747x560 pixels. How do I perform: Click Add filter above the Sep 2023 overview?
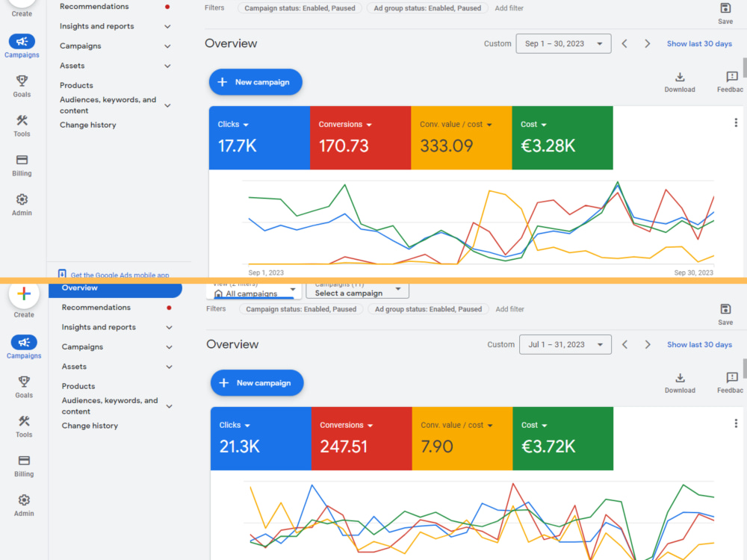[x=509, y=8]
